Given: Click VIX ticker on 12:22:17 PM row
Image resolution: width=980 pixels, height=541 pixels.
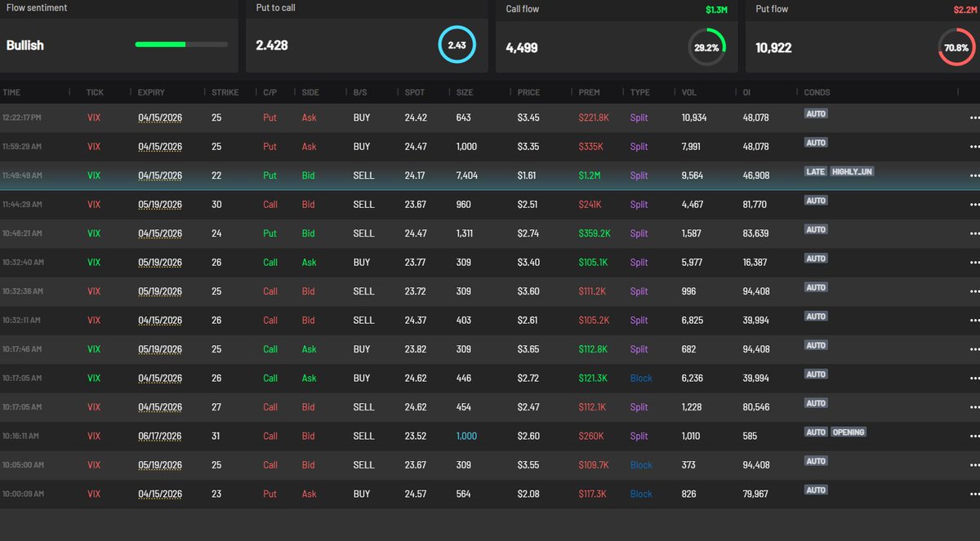Looking at the screenshot, I should point(94,118).
